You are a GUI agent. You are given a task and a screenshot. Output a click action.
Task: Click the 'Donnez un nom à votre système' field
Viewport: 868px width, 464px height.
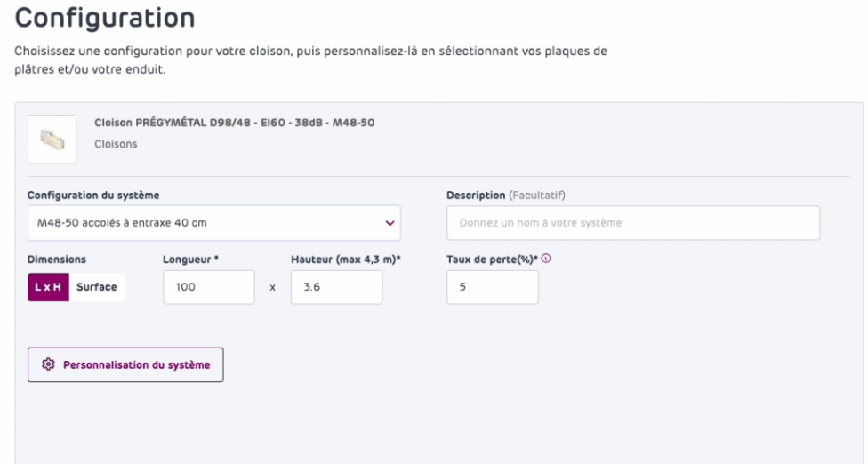[632, 222]
